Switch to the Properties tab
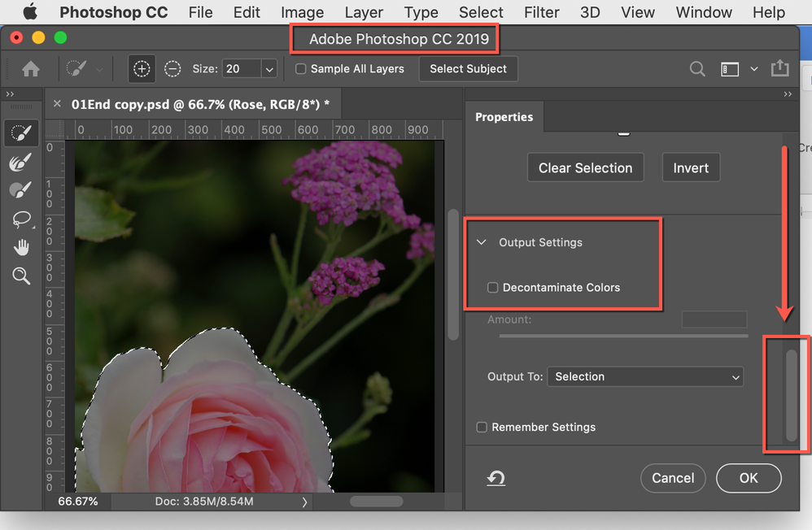 point(504,117)
